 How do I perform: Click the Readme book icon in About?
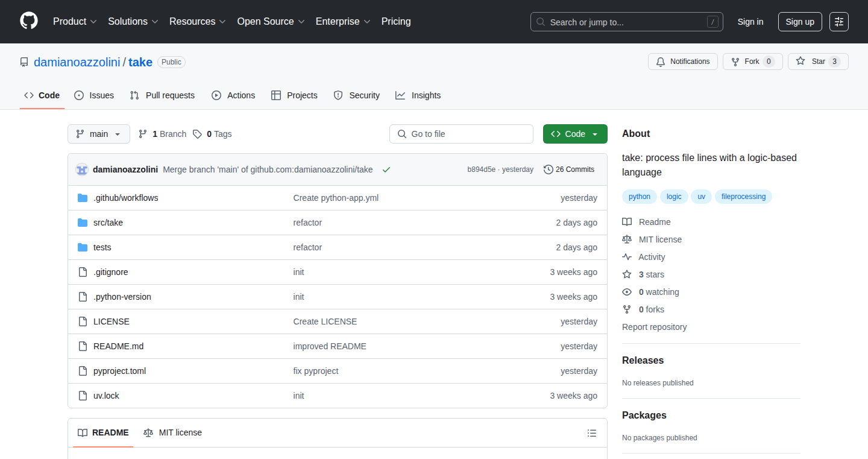627,222
